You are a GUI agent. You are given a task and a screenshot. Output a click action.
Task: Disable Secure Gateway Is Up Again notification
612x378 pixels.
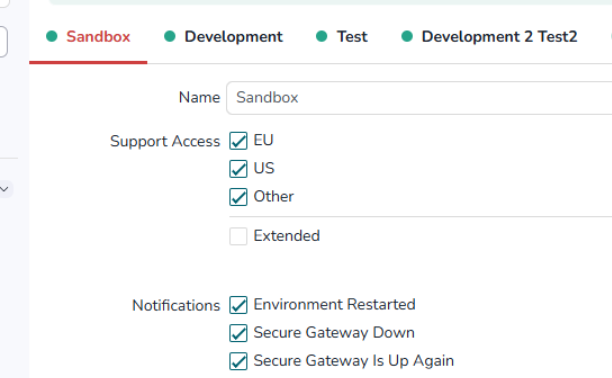pyautogui.click(x=238, y=361)
